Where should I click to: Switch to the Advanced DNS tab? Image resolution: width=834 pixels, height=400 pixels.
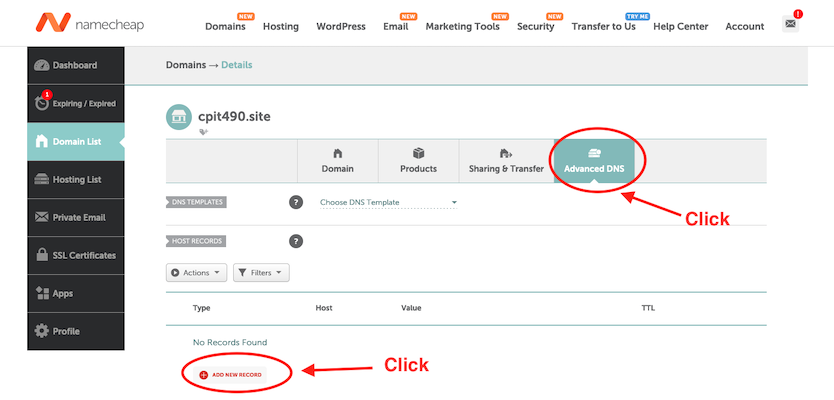coord(594,160)
